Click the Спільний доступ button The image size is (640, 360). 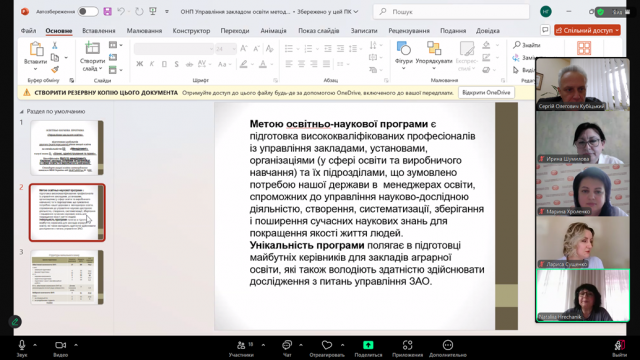click(x=587, y=30)
